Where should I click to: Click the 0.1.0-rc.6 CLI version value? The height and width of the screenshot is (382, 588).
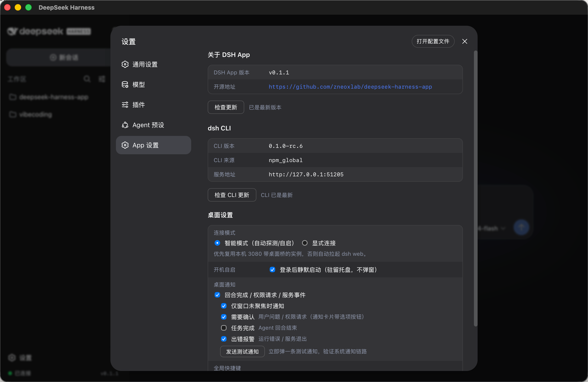coord(286,146)
